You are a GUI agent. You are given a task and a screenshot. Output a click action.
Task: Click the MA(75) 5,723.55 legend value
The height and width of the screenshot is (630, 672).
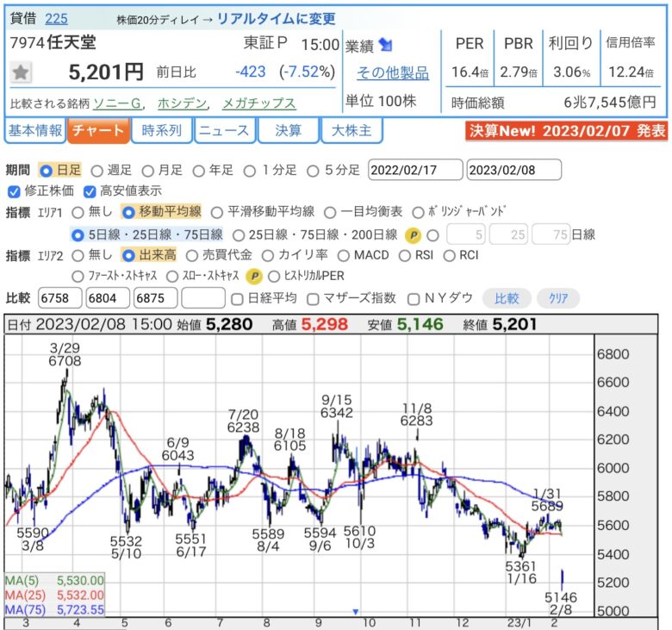tap(80, 610)
